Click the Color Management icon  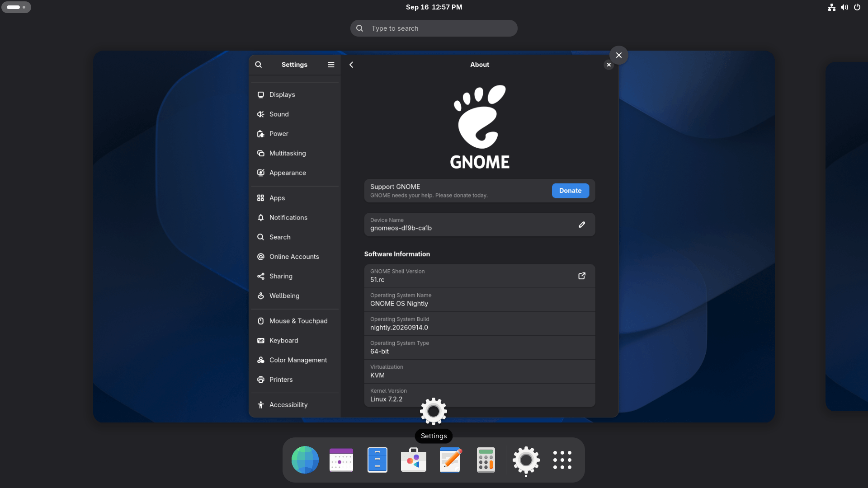click(261, 360)
